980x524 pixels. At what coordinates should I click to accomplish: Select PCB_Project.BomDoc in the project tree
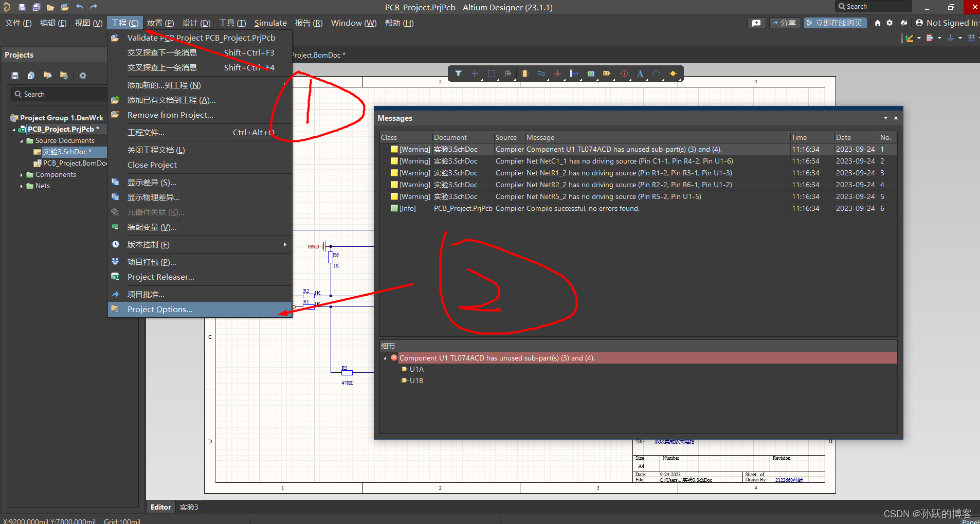point(70,164)
